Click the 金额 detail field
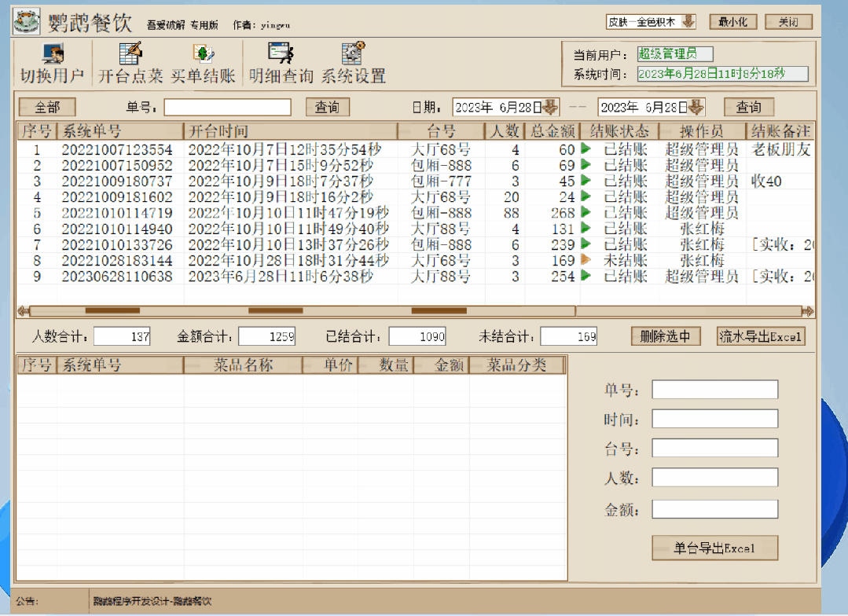Image resolution: width=848 pixels, height=616 pixels. click(715, 509)
